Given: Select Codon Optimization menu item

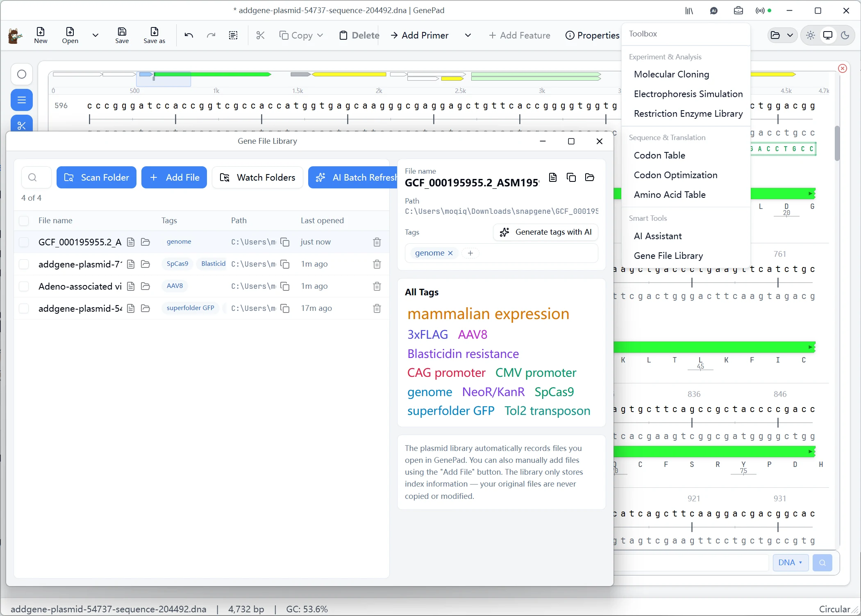Looking at the screenshot, I should (x=675, y=175).
